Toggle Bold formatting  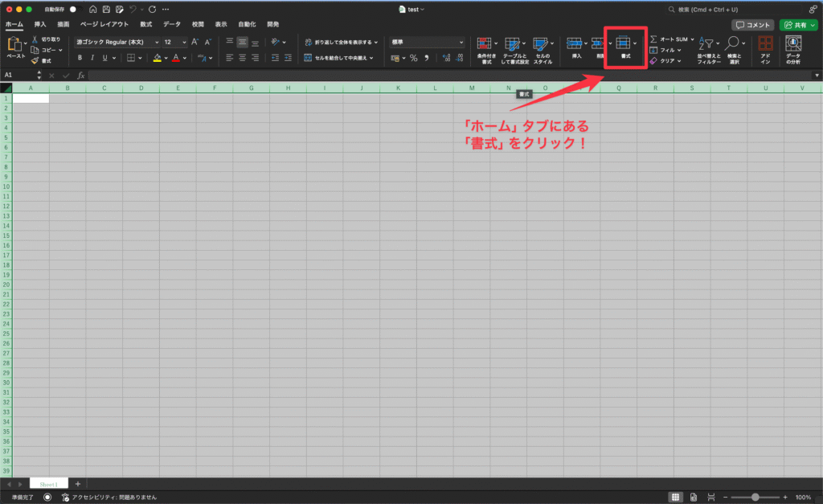[x=80, y=58]
